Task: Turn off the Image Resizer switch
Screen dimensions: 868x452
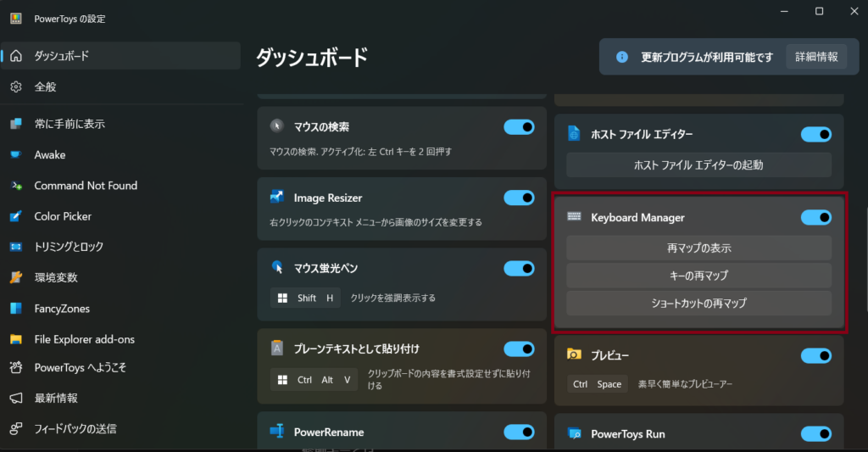Action: [x=519, y=198]
